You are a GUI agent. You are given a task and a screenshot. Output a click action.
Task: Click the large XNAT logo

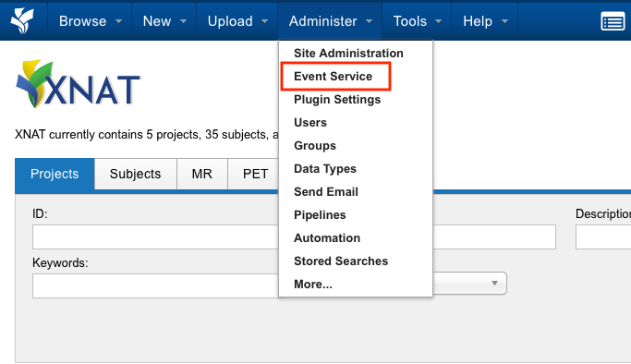(78, 84)
